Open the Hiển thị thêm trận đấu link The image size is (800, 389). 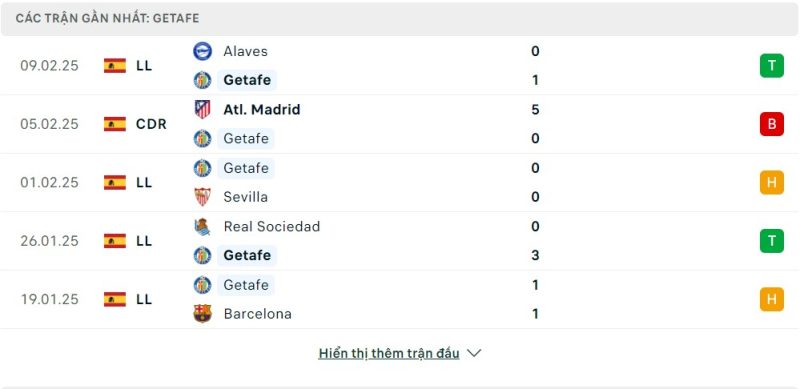click(389, 353)
